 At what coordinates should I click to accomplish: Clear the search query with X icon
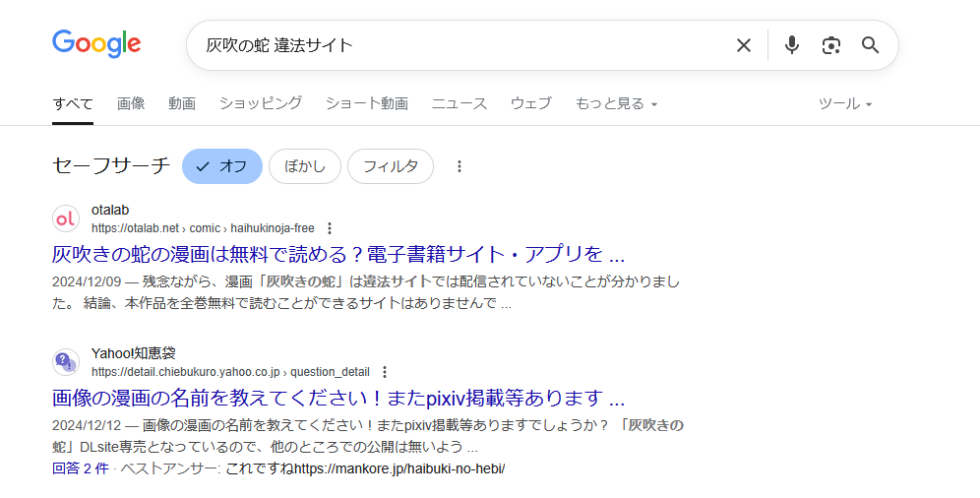click(x=743, y=45)
